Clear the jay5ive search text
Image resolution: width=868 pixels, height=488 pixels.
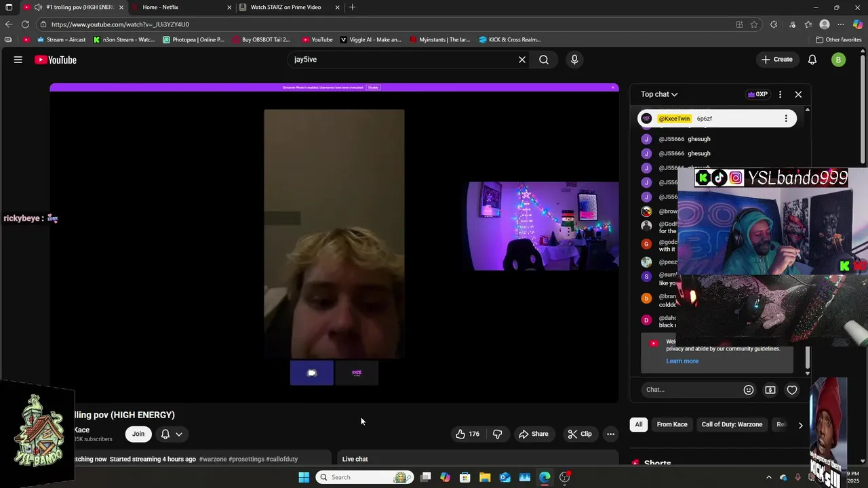point(522,60)
